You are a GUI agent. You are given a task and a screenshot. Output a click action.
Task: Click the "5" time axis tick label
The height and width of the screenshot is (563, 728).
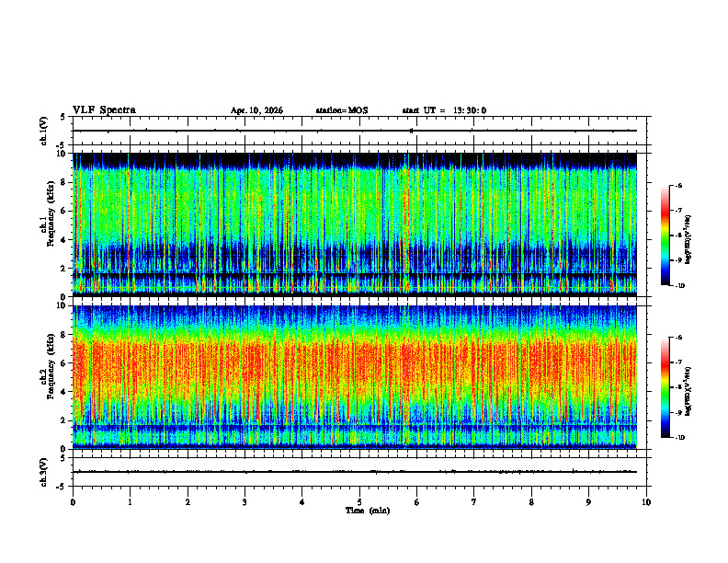click(x=359, y=502)
